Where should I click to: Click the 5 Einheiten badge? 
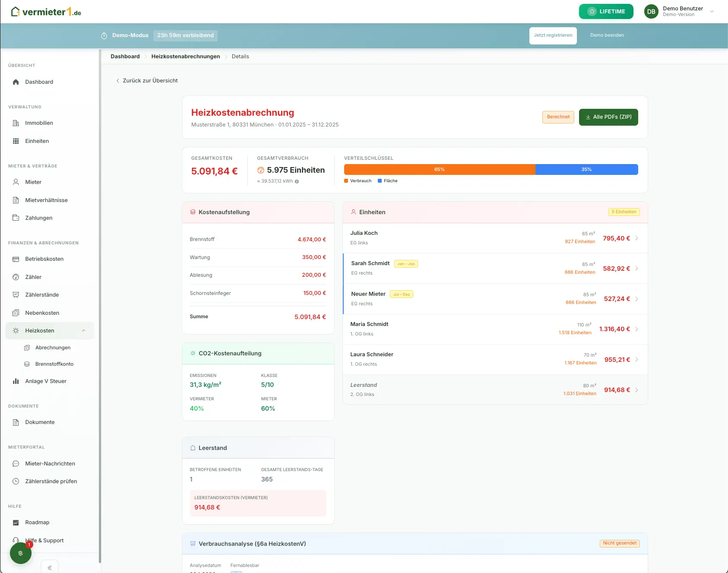624,212
